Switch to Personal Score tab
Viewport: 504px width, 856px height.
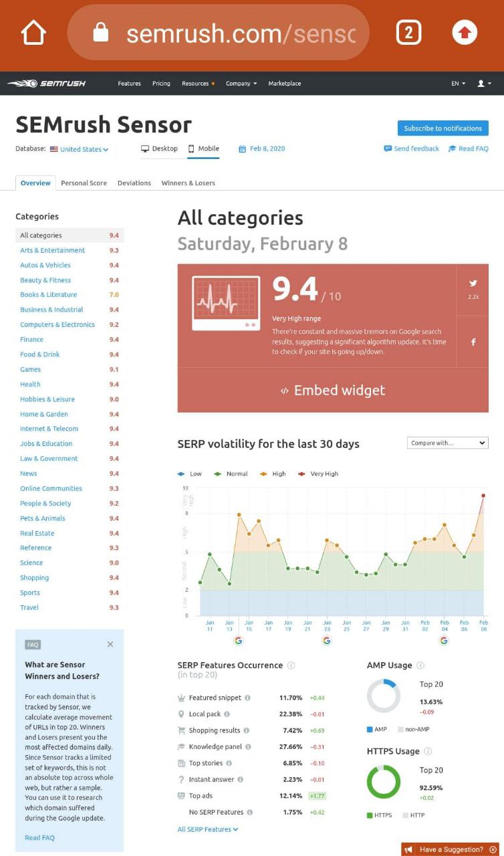pos(84,183)
